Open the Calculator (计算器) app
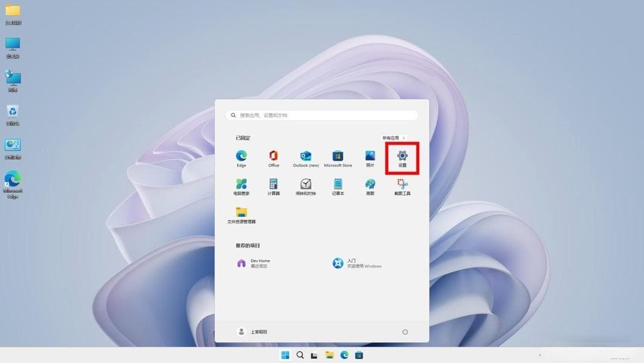This screenshot has width=644, height=363. point(274,187)
